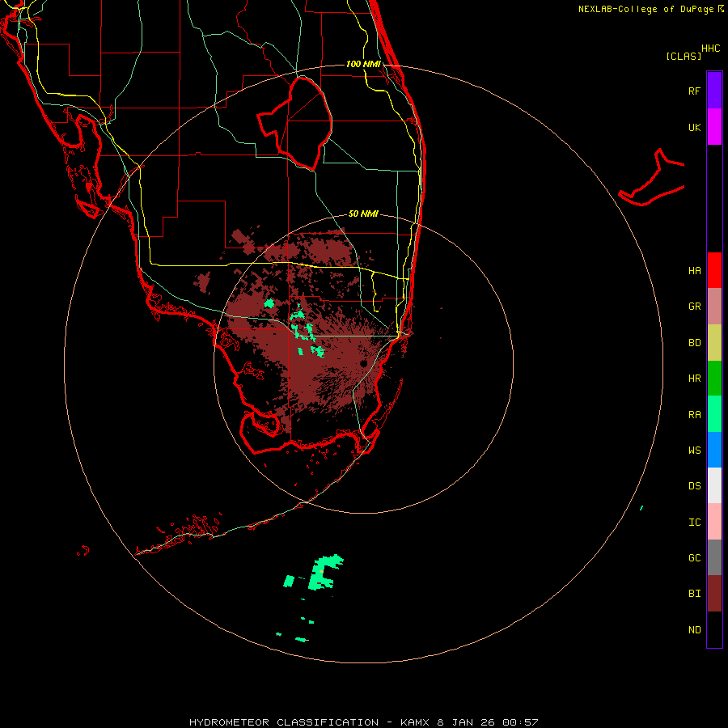Select the BD yellow legend swatch
Image resolution: width=728 pixels, height=728 pixels.
tap(714, 343)
